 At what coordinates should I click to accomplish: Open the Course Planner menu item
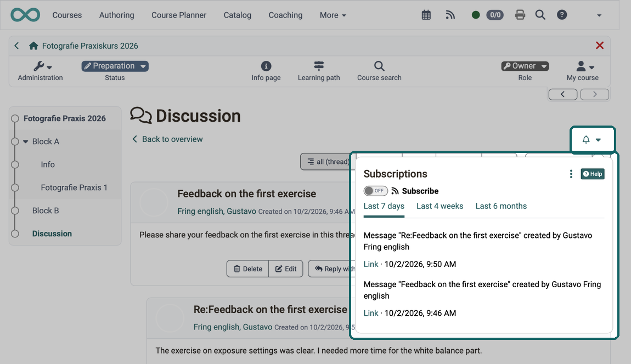pos(179,15)
